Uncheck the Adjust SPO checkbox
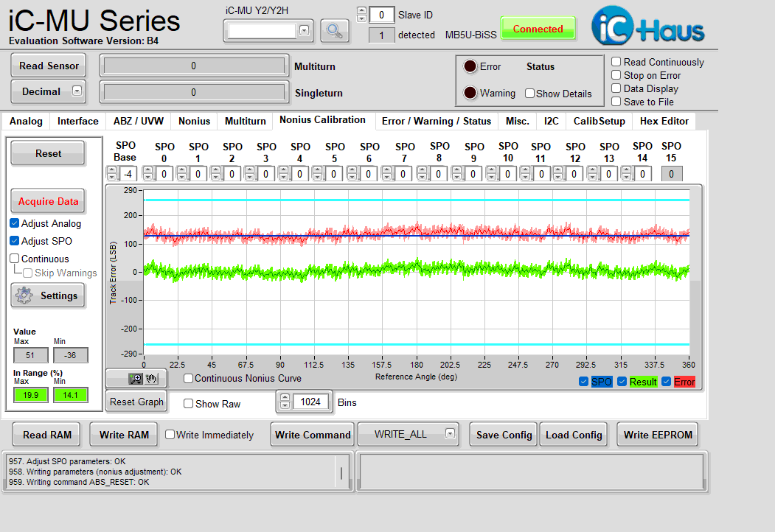 (15, 241)
